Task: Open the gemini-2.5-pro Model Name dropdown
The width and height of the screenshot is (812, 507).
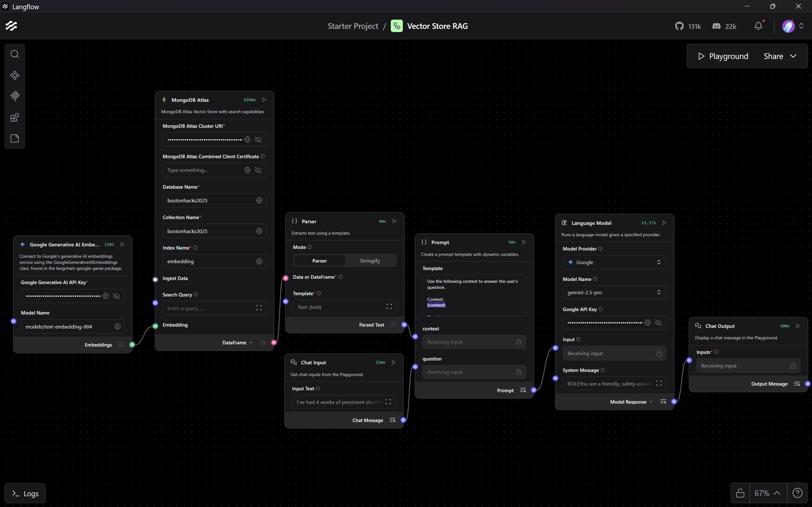Action: [x=614, y=292]
